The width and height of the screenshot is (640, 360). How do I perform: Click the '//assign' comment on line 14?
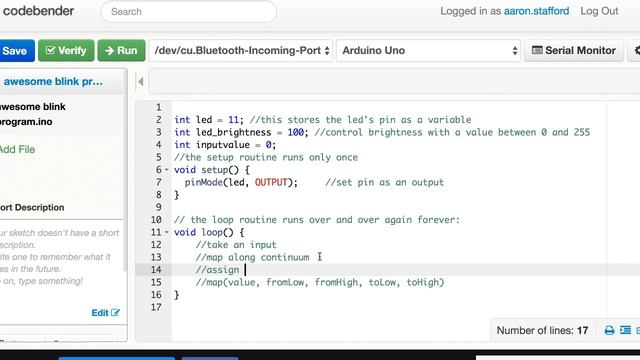[x=217, y=270]
